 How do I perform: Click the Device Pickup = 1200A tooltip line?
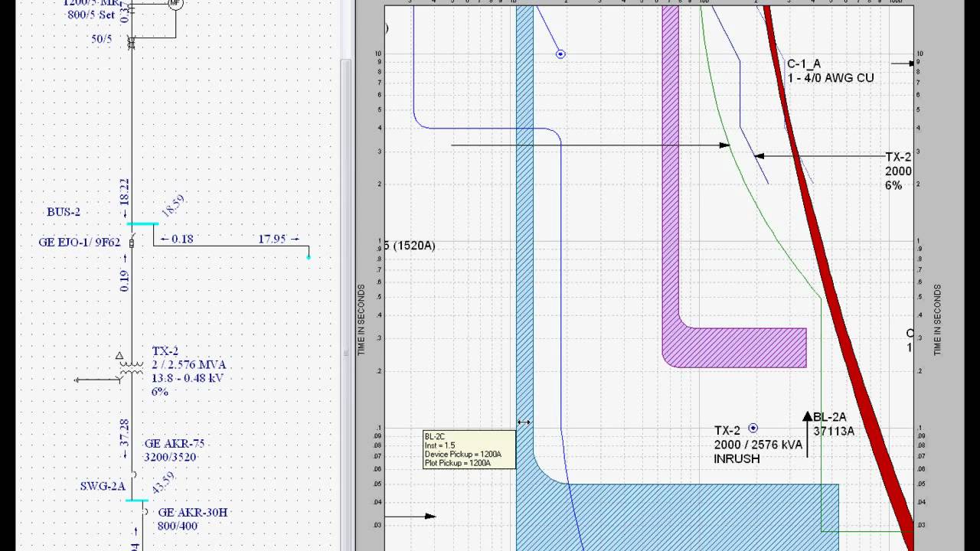(463, 455)
